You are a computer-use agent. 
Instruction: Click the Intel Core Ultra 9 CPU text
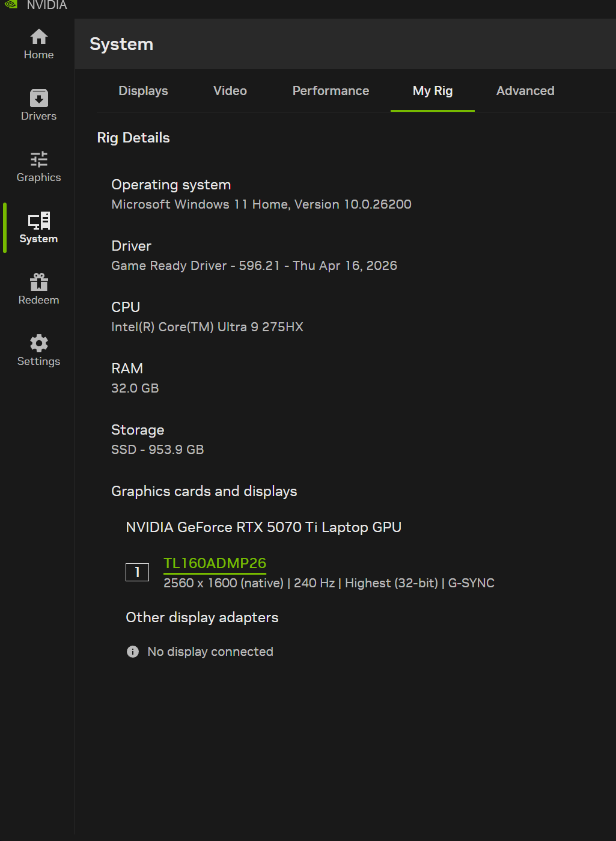(207, 327)
